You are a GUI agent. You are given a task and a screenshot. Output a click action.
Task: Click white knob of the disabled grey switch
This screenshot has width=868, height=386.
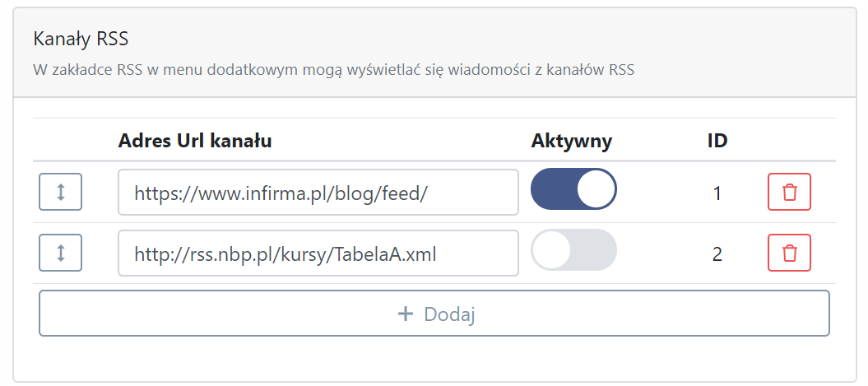[551, 249]
